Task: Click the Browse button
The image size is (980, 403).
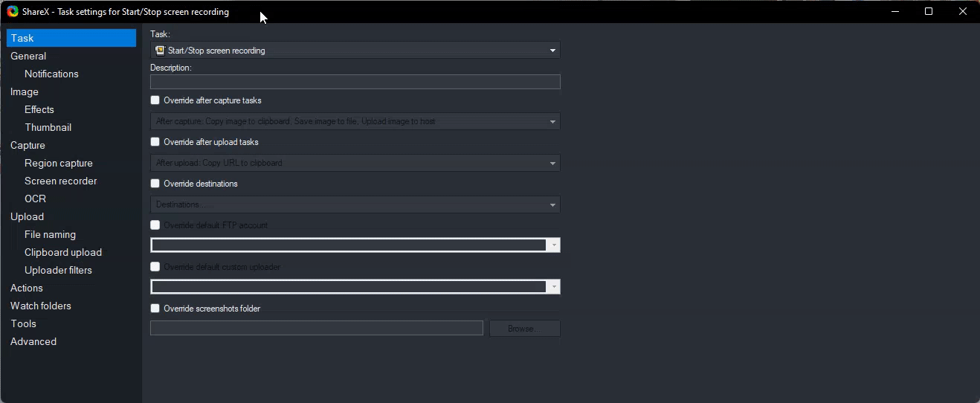Action: coord(525,328)
